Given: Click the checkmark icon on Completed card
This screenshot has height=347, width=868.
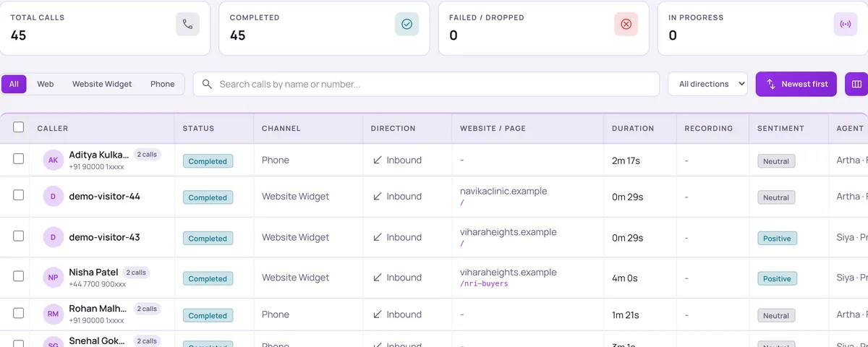Looking at the screenshot, I should click(x=407, y=24).
